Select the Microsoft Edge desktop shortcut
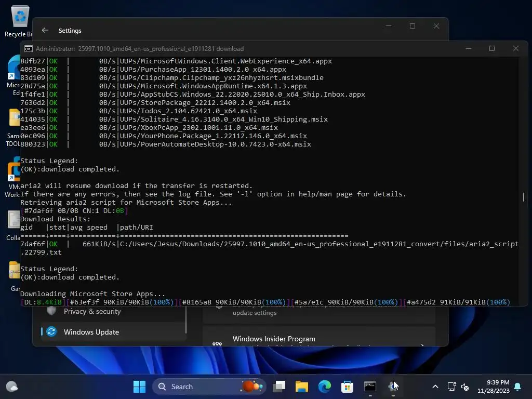This screenshot has height=399, width=532. point(14,75)
